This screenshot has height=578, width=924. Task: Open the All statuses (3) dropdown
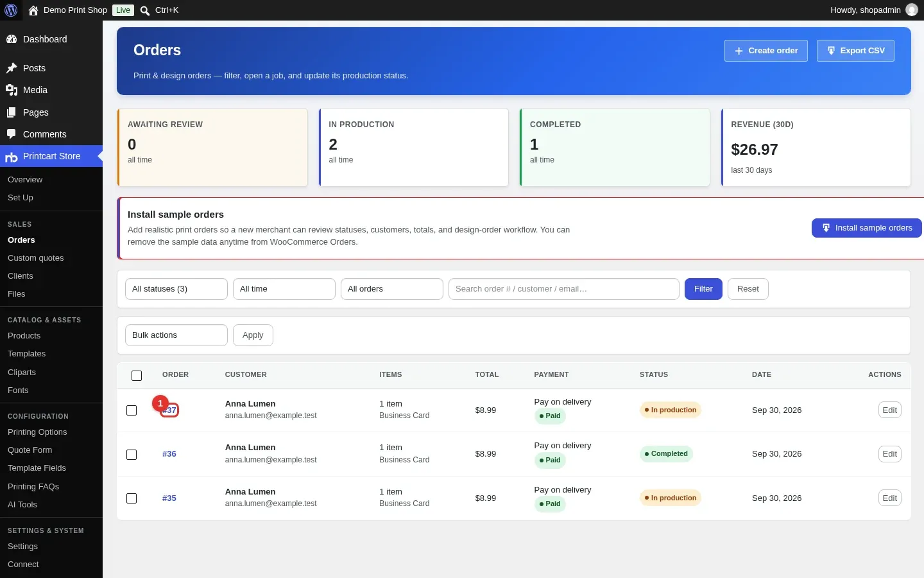(176, 289)
